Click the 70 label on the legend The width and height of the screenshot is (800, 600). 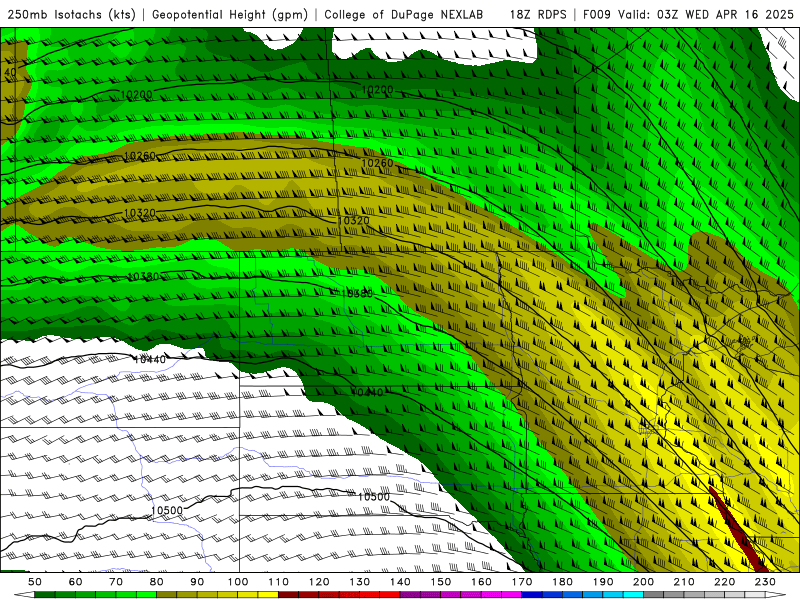(116, 582)
